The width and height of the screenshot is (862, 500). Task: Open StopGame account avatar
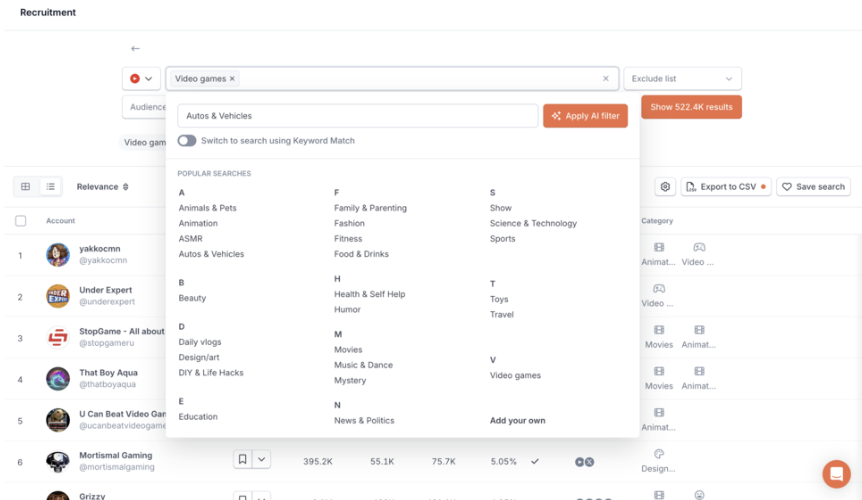[x=58, y=337]
